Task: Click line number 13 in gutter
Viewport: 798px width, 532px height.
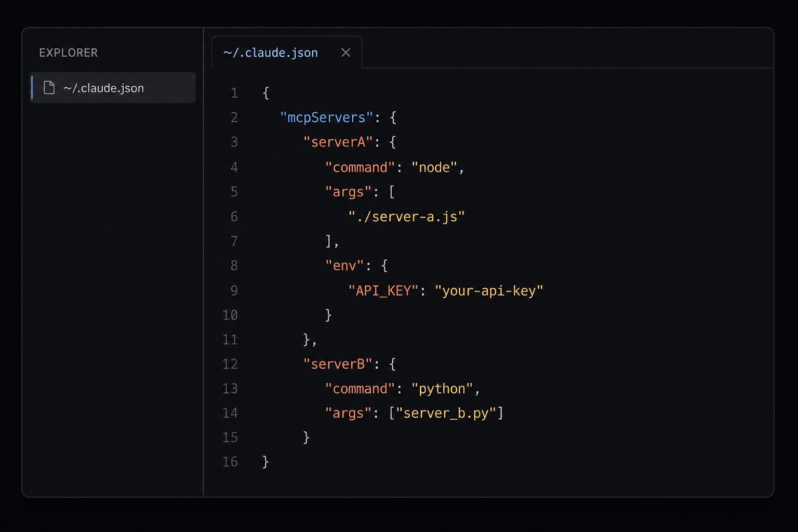Action: (230, 389)
